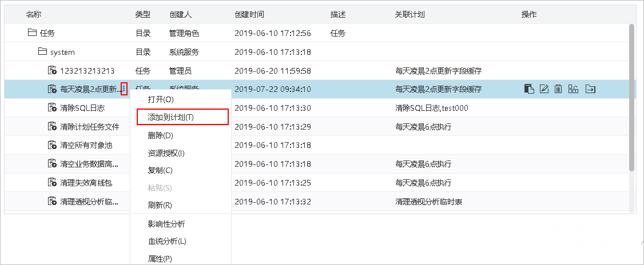This screenshot has height=265, width=644.
Task: Click the 管理员 creator cell
Action: click(x=180, y=71)
